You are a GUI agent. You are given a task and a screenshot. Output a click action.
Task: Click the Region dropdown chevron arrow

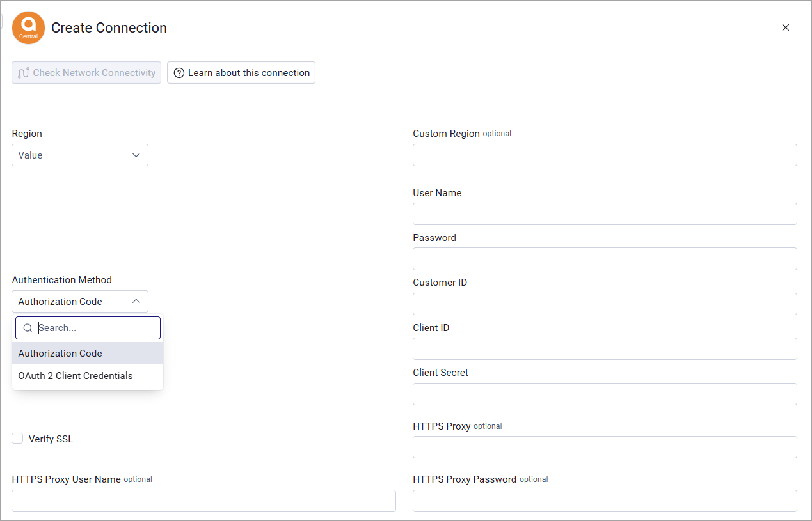click(x=136, y=155)
